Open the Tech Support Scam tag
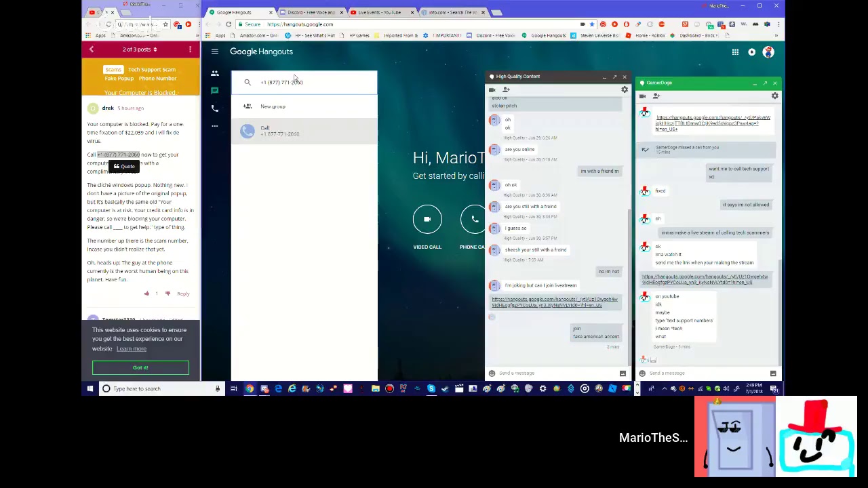This screenshot has height=488, width=868. [152, 70]
